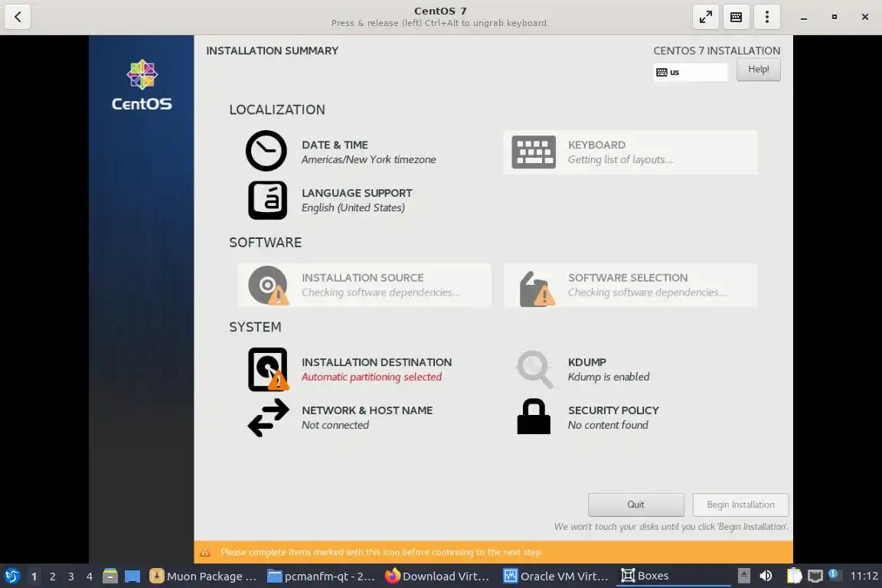The height and width of the screenshot is (588, 882).
Task: Click the Keyboard layout icon
Action: [533, 152]
